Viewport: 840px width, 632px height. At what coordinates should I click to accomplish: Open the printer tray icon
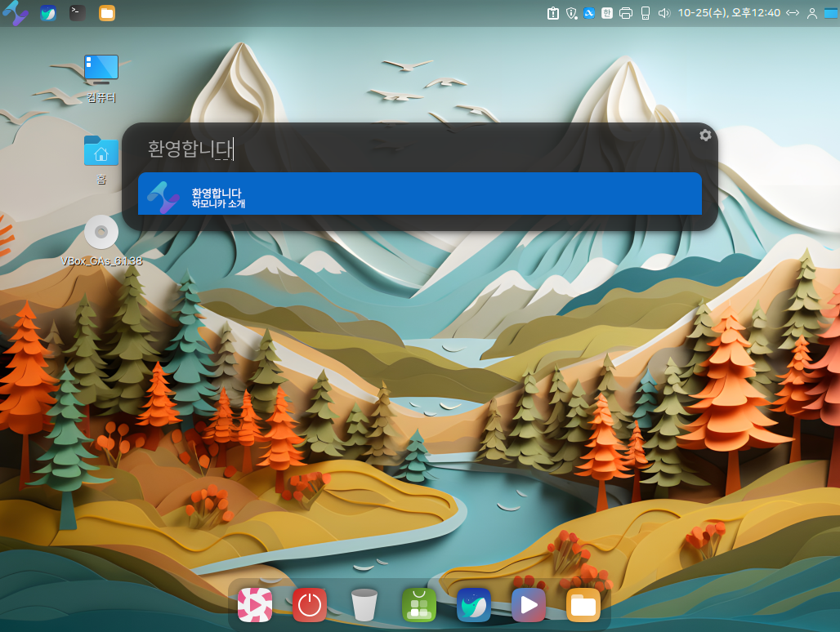point(626,13)
